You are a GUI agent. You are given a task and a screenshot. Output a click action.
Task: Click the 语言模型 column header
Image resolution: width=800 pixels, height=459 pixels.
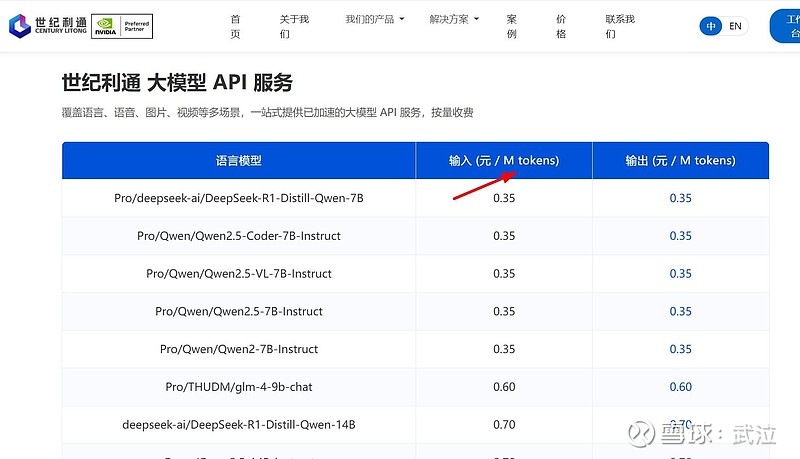239,161
